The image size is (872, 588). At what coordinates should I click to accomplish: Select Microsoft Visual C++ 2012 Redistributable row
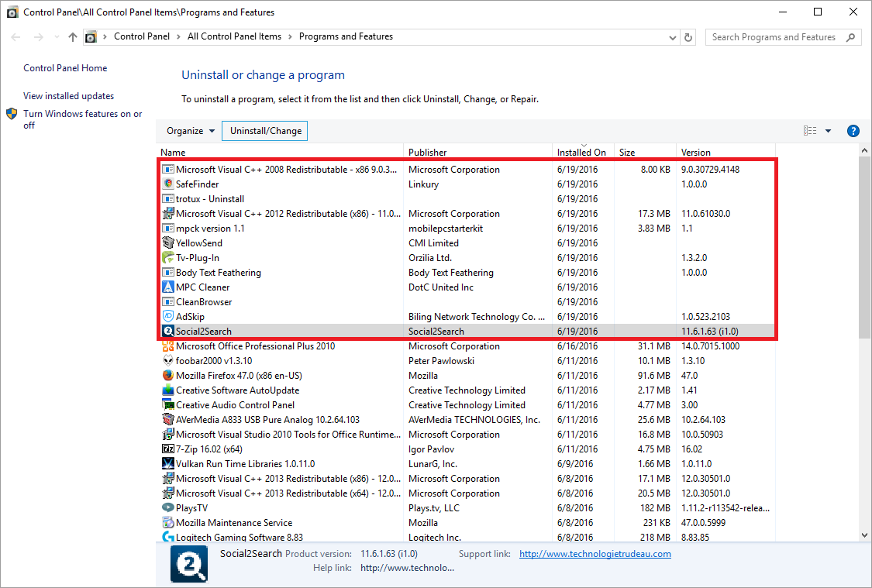[x=467, y=213]
